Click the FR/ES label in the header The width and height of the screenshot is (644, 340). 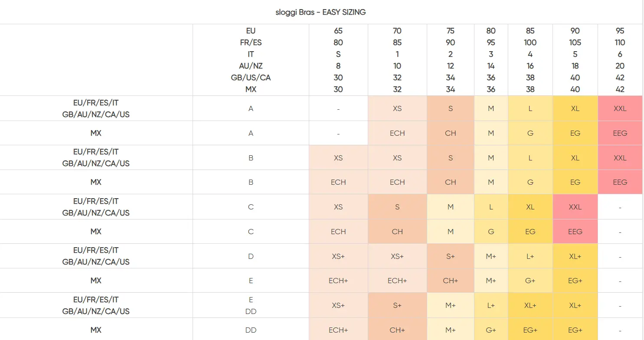[x=251, y=42]
